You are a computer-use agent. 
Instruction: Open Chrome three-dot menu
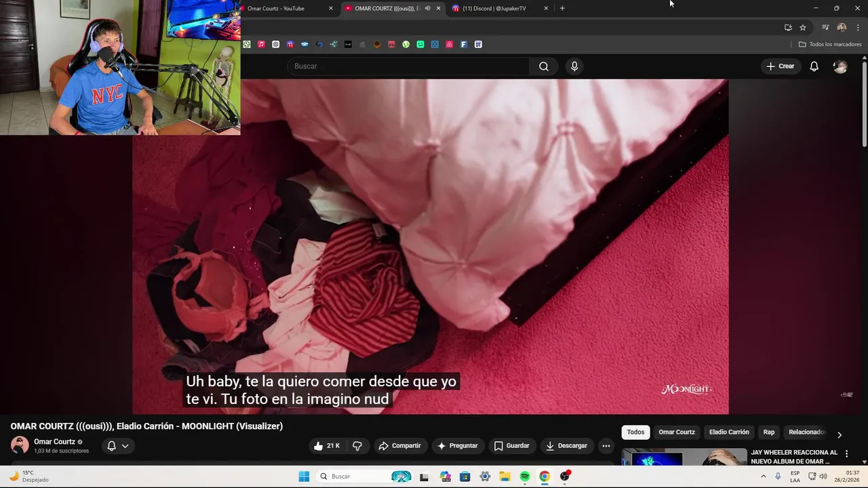click(858, 28)
